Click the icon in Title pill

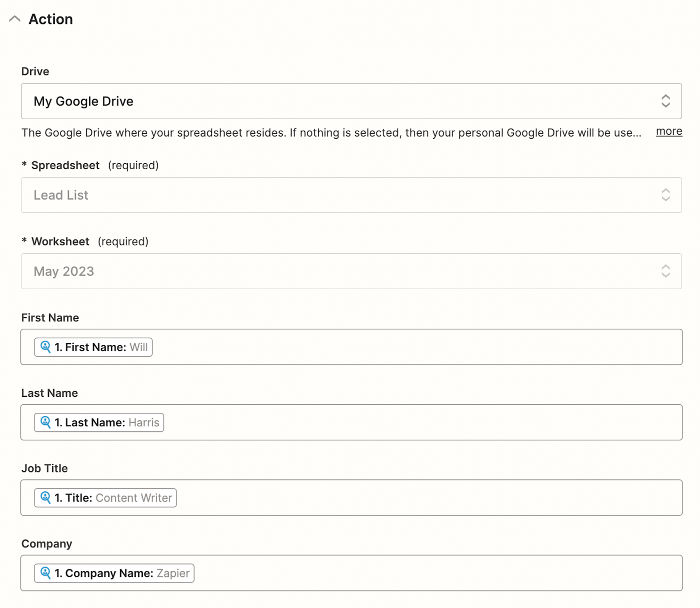pyautogui.click(x=45, y=498)
